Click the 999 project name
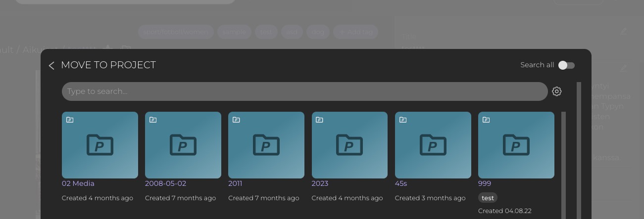The width and height of the screenshot is (644, 219). (484, 183)
